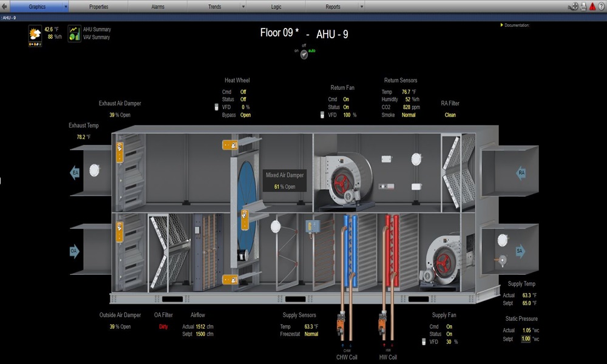Image resolution: width=607 pixels, height=364 pixels.
Task: Click the RA return air arrow
Action: click(521, 174)
